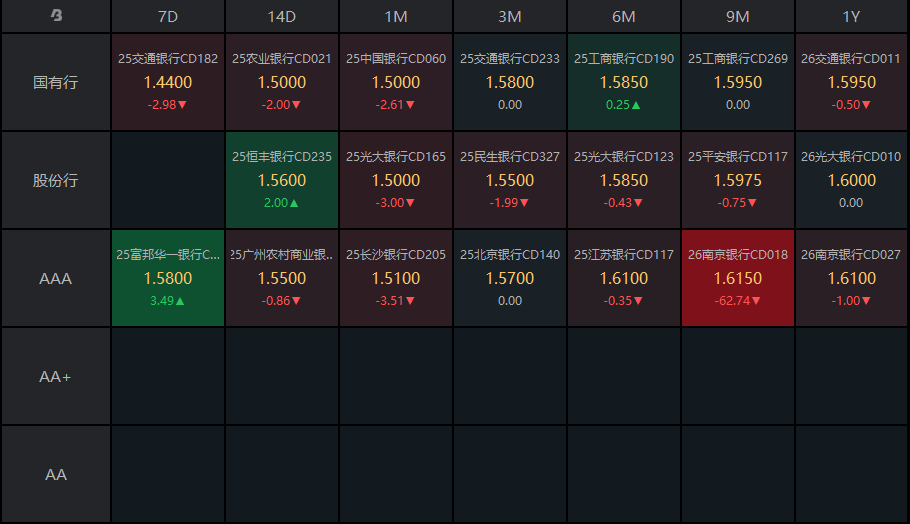Select the 3M tenor column header

pyautogui.click(x=510, y=16)
